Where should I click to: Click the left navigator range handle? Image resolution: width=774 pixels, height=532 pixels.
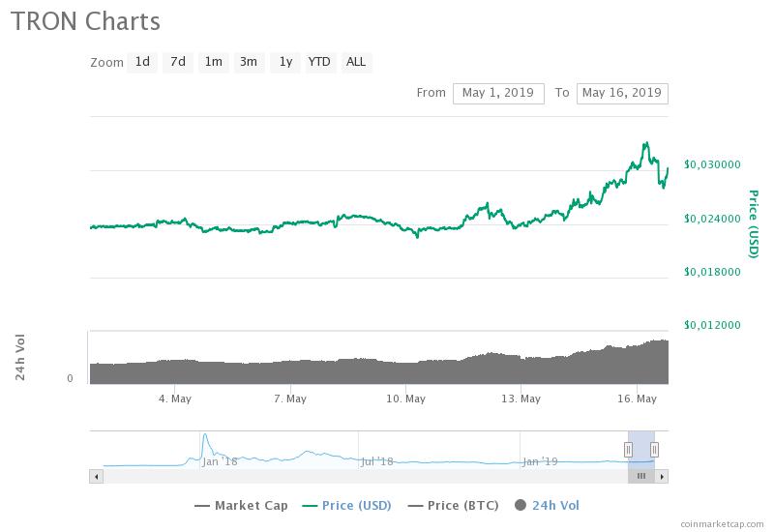click(x=628, y=449)
